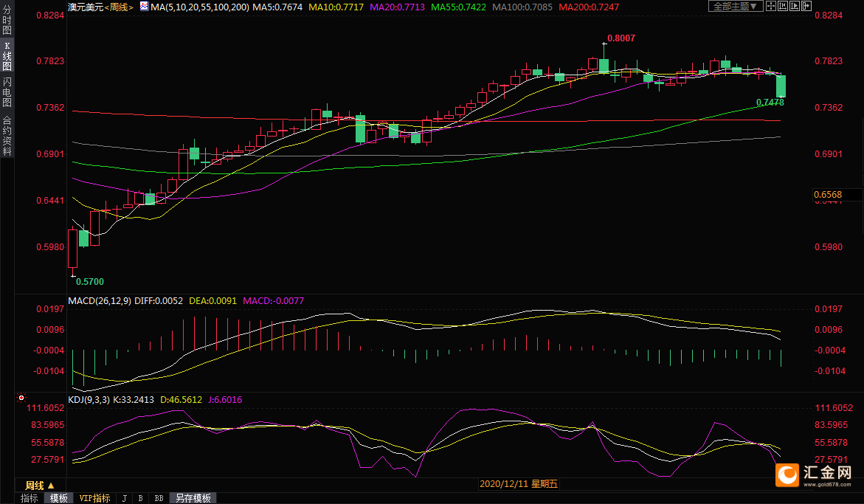
Task: Select the 指标 bottom tab
Action: (x=30, y=498)
